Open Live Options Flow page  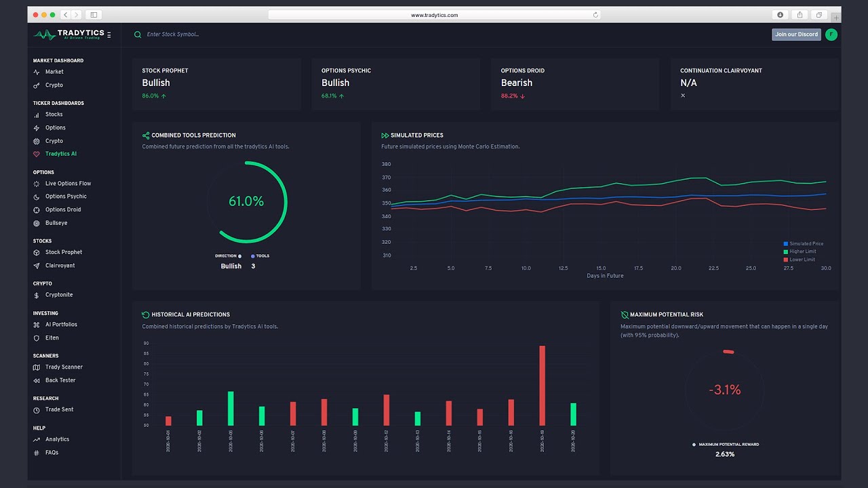coord(68,184)
